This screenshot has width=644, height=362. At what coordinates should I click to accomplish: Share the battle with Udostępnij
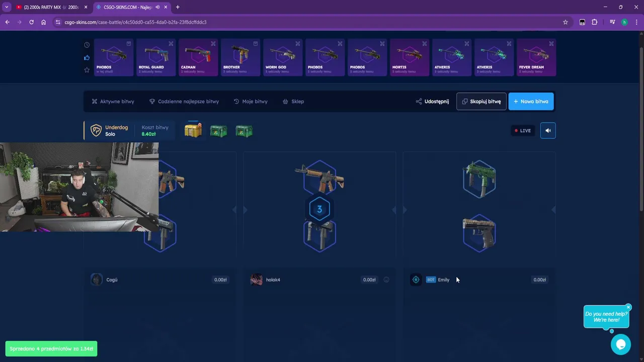pos(432,102)
